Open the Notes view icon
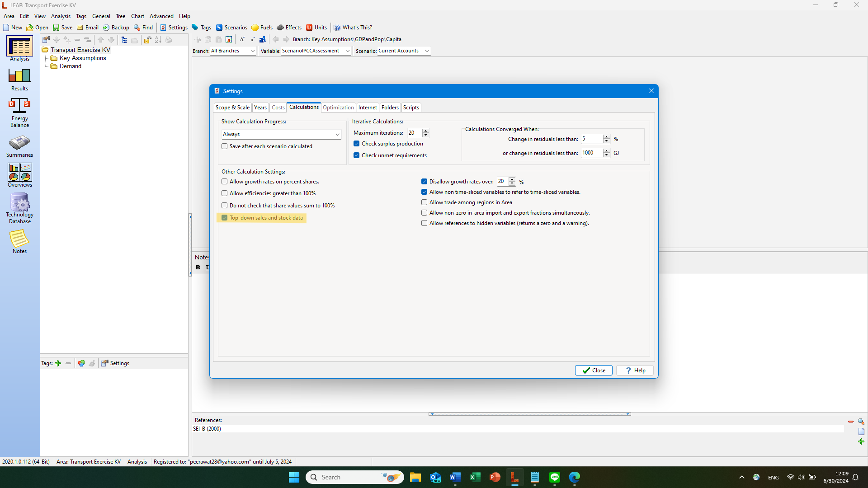The image size is (868, 488). (x=19, y=241)
